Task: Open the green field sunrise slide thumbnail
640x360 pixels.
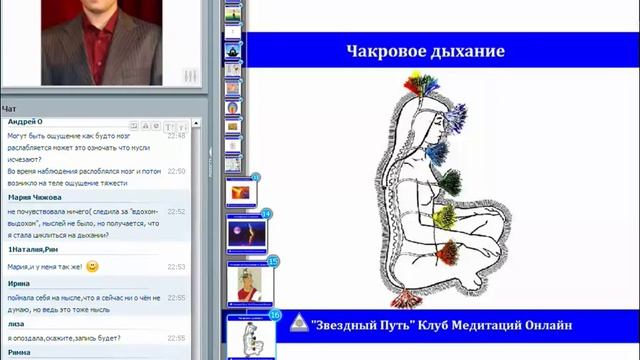Action: 233,13
